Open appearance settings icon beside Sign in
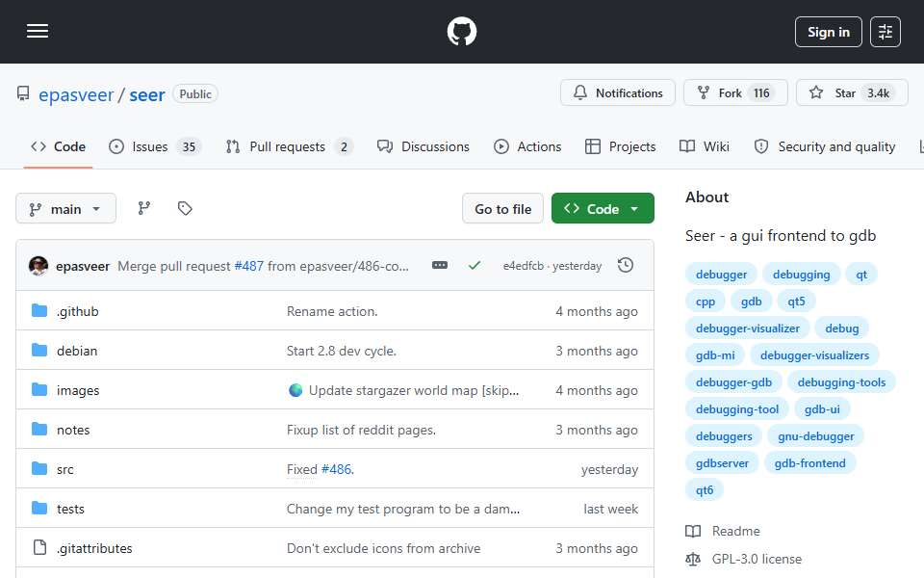This screenshot has width=924, height=578. pos(885,32)
